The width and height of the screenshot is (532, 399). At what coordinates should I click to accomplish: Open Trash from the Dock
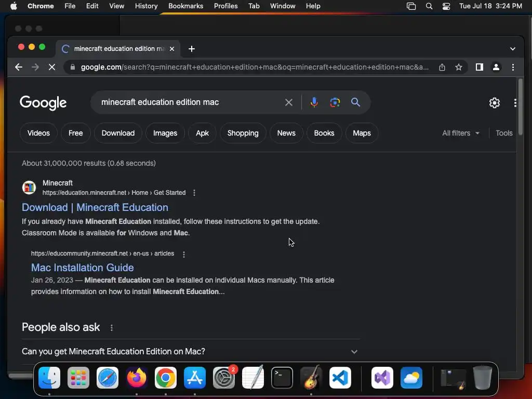[x=483, y=378]
